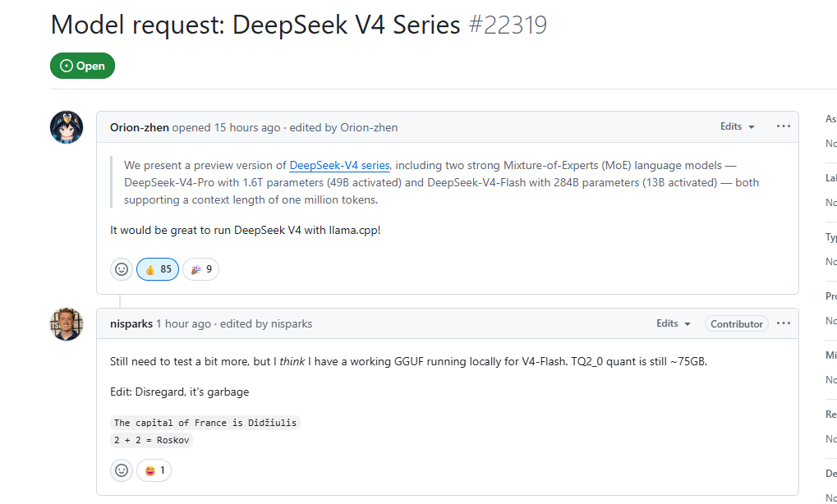837x504 pixels.
Task: Add emoji reaction to nisparks' comment
Action: click(122, 470)
